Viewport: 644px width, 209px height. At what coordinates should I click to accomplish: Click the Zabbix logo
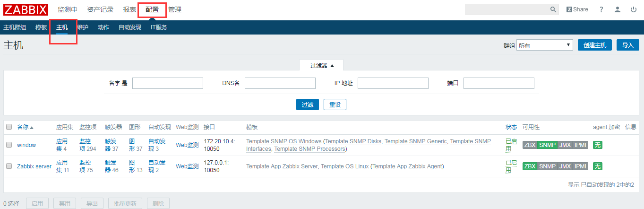[26, 9]
